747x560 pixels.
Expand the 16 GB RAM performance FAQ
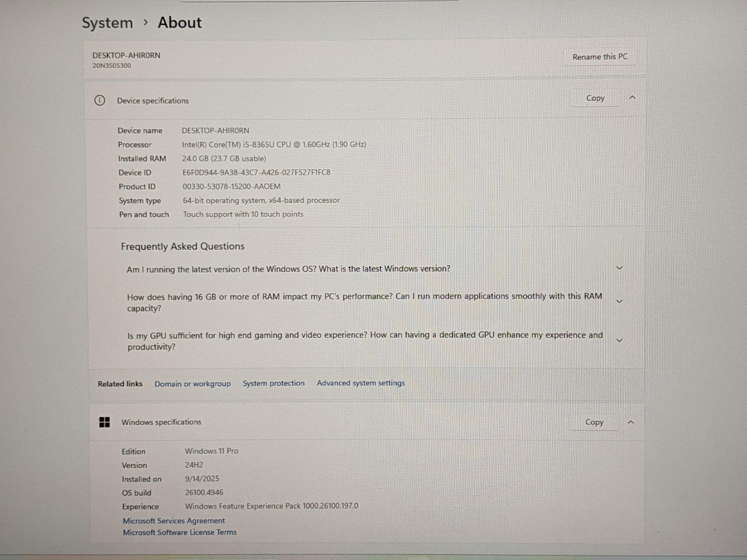[x=620, y=301]
